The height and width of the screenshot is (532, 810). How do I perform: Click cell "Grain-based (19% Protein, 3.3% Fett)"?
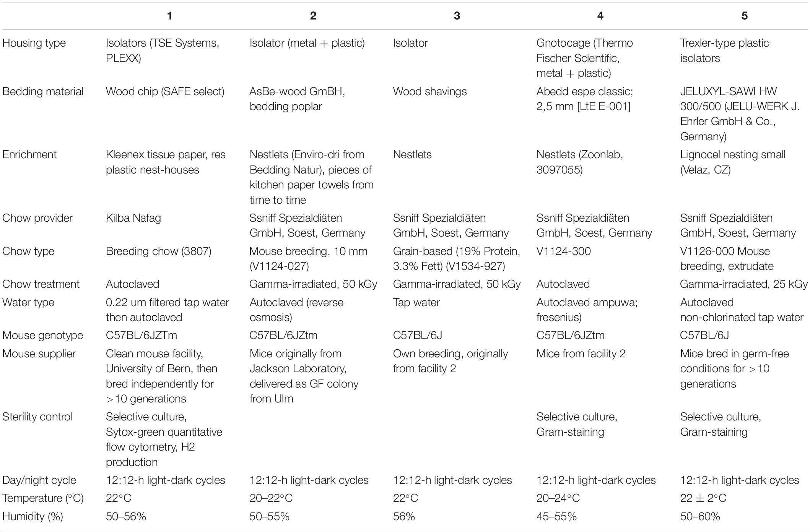point(457,259)
